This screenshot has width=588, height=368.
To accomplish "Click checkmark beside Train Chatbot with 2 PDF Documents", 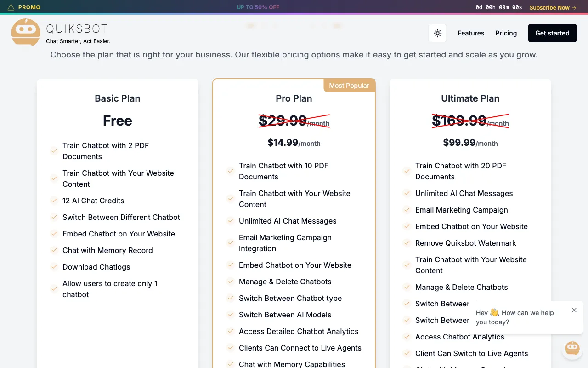I will pyautogui.click(x=54, y=151).
